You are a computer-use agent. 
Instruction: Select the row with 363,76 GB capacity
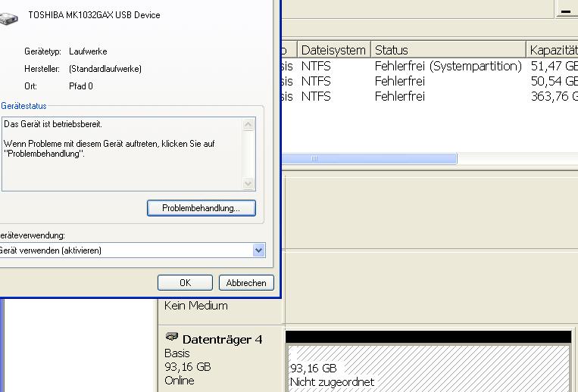(x=430, y=96)
